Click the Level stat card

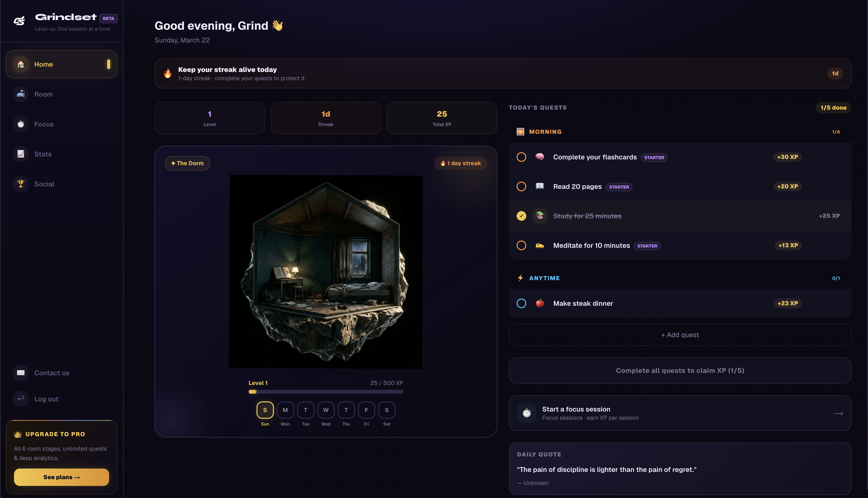[x=210, y=118]
